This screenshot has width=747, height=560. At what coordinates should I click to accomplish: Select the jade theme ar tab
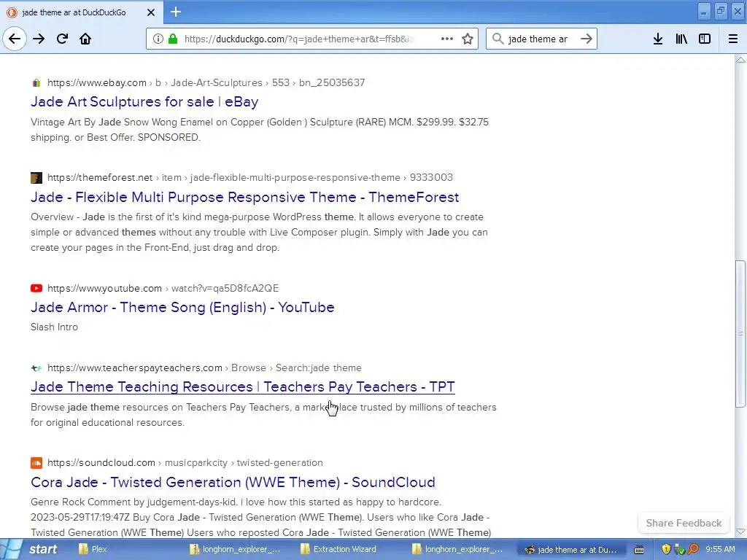[x=82, y=12]
